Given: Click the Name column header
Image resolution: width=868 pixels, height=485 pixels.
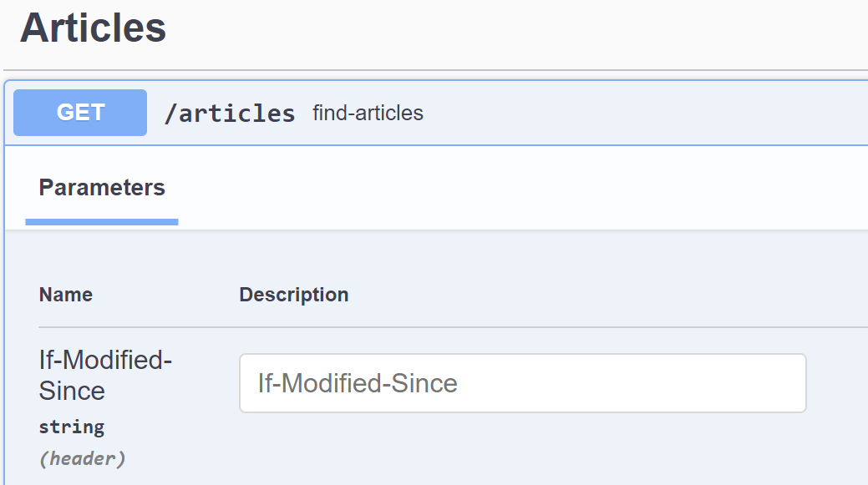Looking at the screenshot, I should point(65,295).
